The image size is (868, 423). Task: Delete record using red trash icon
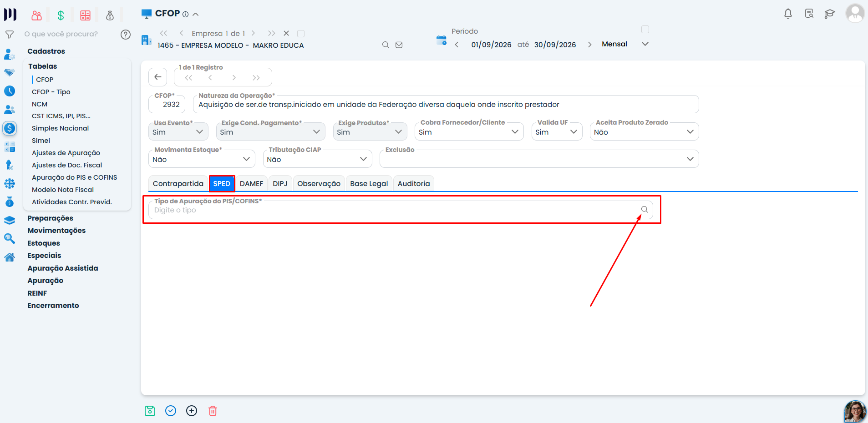(213, 411)
